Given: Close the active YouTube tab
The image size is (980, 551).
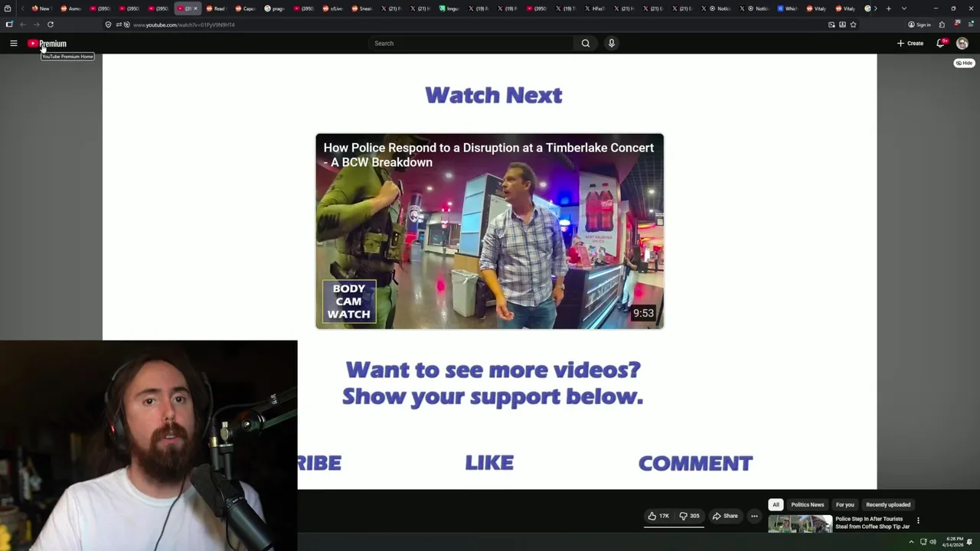Looking at the screenshot, I should pos(195,8).
